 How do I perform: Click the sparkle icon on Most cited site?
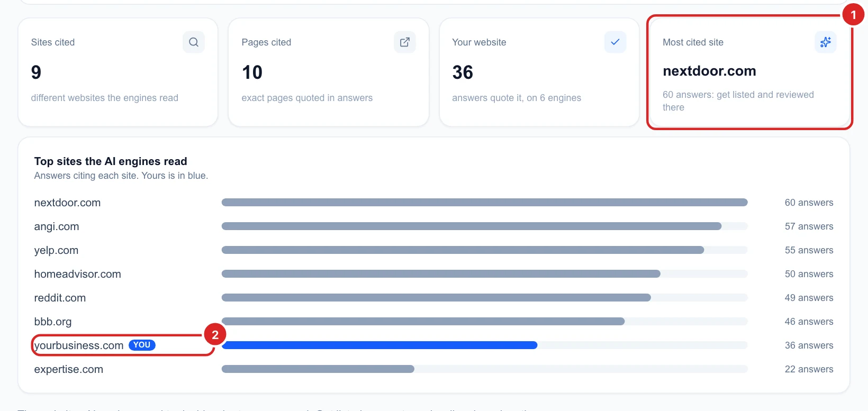click(x=826, y=42)
